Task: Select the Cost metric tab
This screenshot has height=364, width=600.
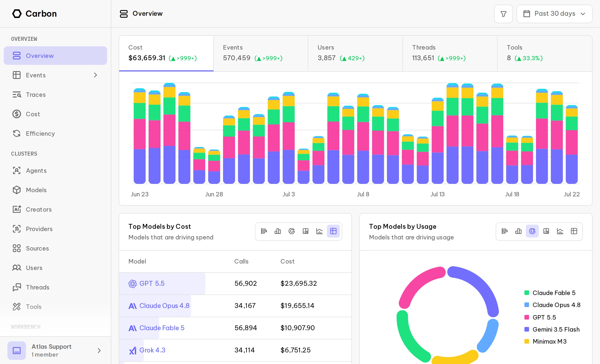Action: click(166, 53)
